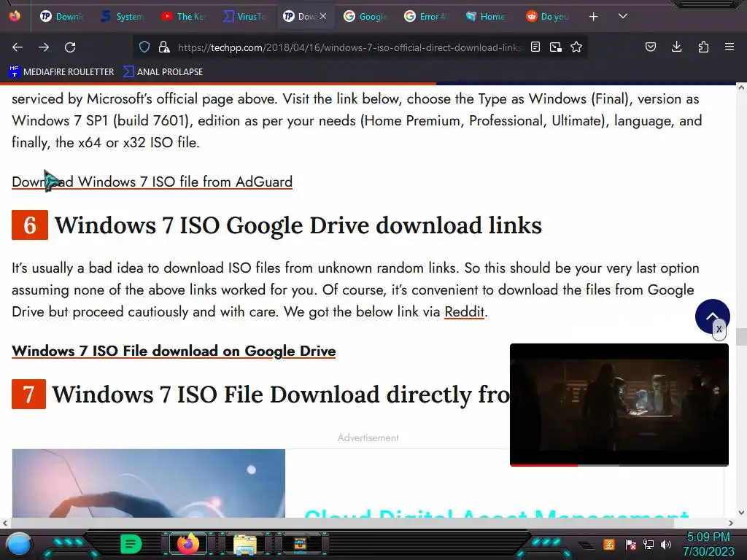The width and height of the screenshot is (747, 560).
Task: Click the orange tray icon
Action: point(608,544)
